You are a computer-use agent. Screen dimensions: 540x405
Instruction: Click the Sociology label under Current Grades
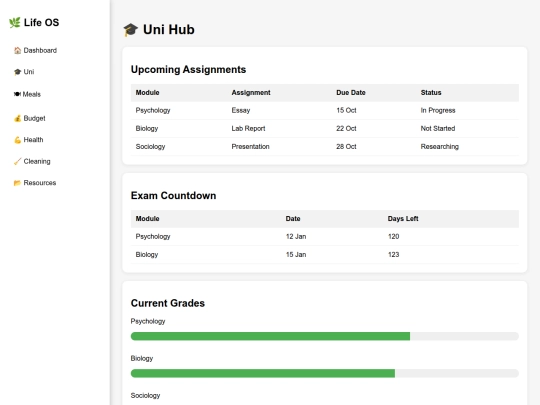click(145, 396)
